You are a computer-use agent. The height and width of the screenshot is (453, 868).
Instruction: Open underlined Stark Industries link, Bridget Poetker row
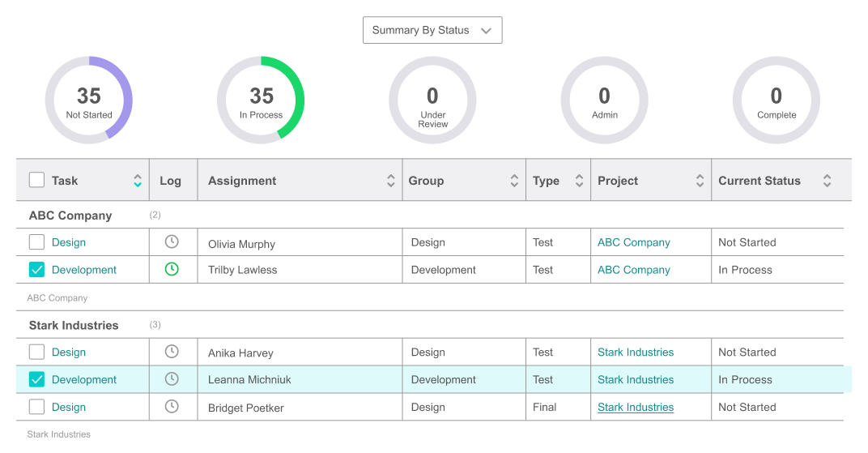coord(636,407)
